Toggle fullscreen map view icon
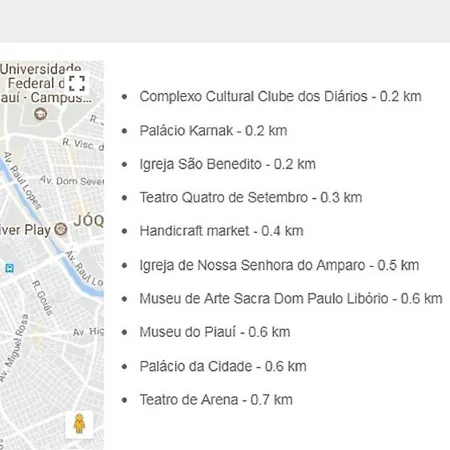Screen dimensions: 450x450 tap(77, 83)
